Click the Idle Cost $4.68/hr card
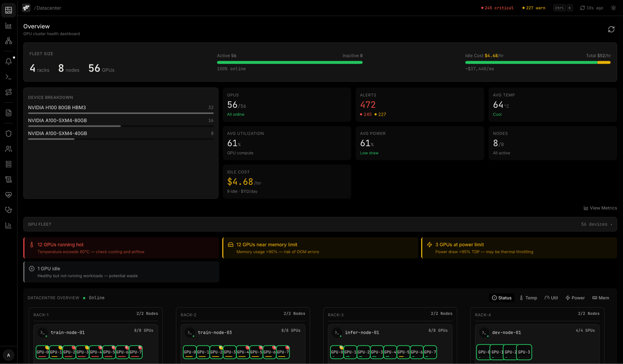Screen dimensions: 623x364 coord(287,182)
